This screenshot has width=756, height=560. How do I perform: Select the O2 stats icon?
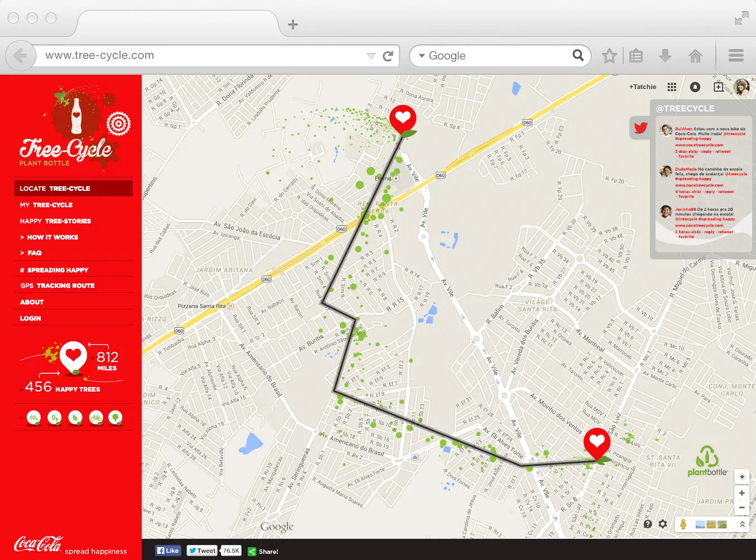tap(54, 418)
